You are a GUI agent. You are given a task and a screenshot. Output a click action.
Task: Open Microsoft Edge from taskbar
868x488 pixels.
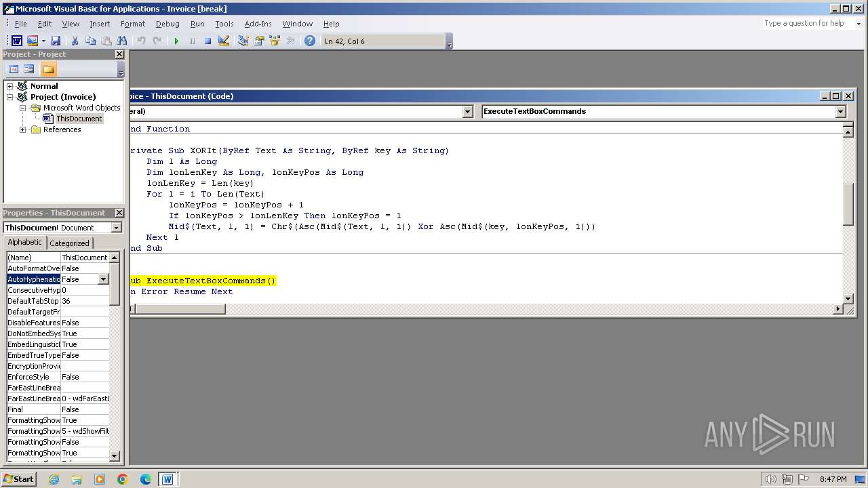[x=145, y=479]
